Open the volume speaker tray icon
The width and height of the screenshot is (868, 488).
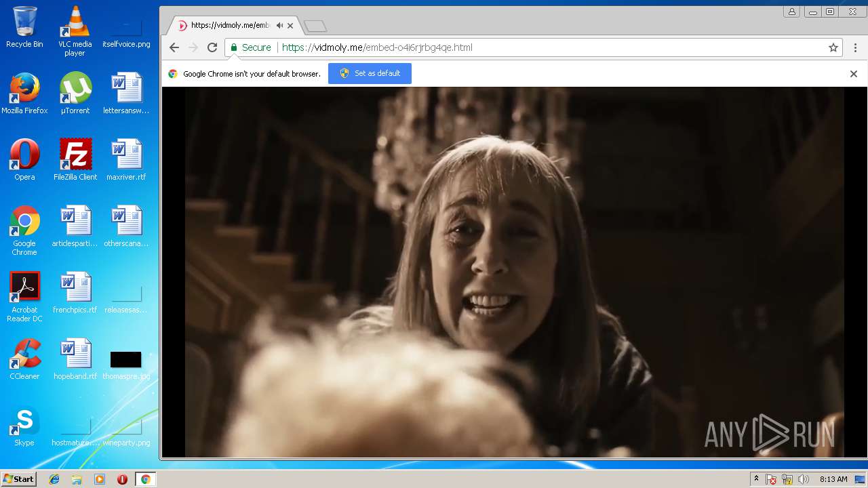click(x=804, y=479)
